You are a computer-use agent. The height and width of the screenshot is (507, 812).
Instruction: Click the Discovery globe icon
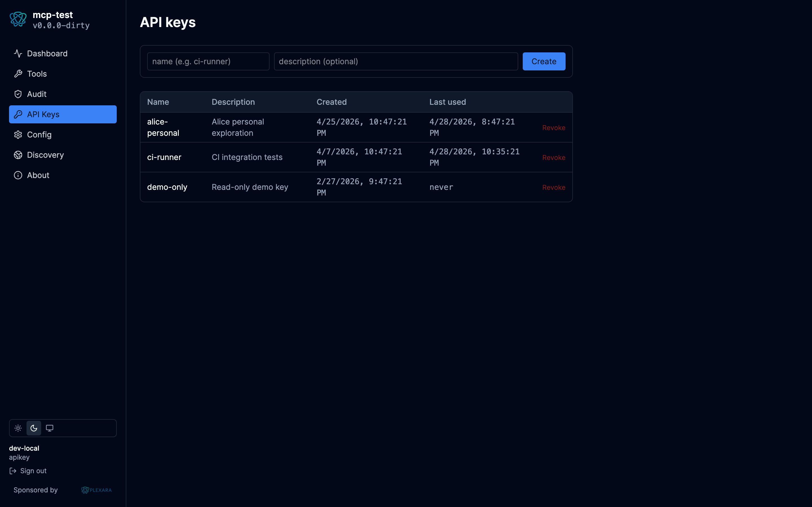click(18, 155)
